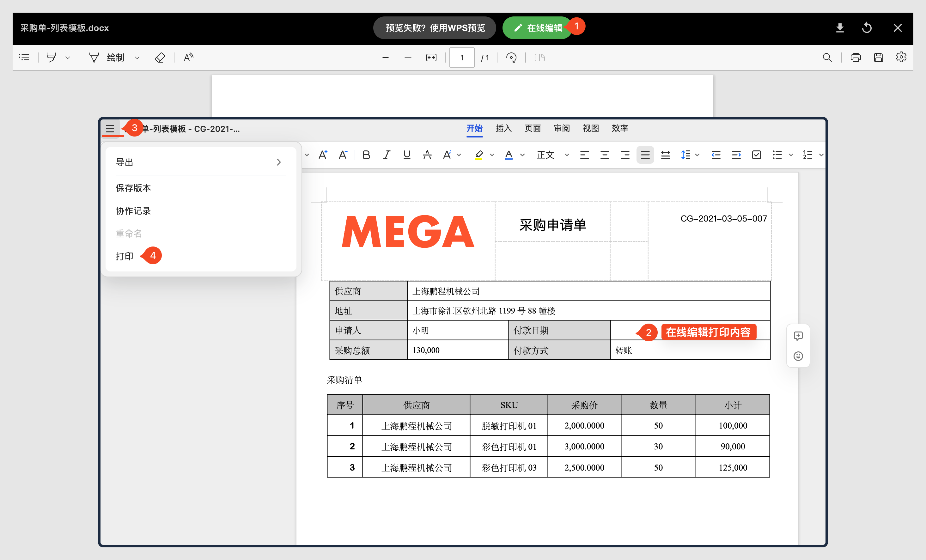Viewport: 926px width, 560px height.
Task: Click the increase indent icon
Action: (736, 155)
